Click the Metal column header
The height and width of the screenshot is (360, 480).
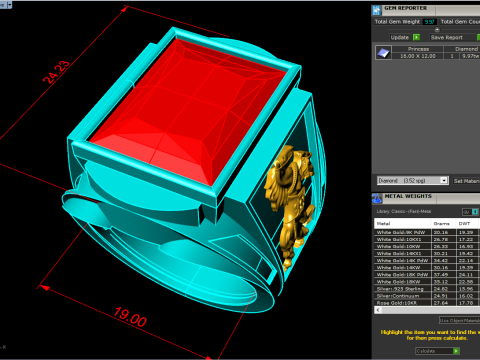point(402,223)
